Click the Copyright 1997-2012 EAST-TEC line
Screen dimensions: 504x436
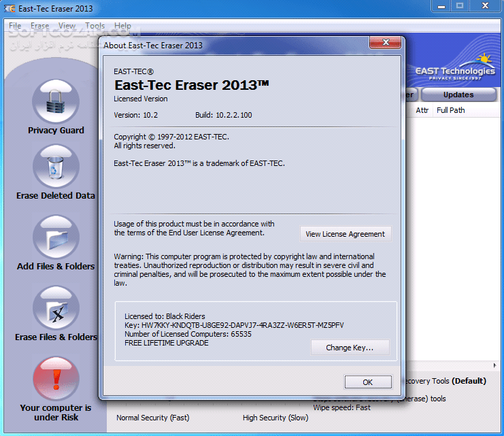click(x=171, y=137)
